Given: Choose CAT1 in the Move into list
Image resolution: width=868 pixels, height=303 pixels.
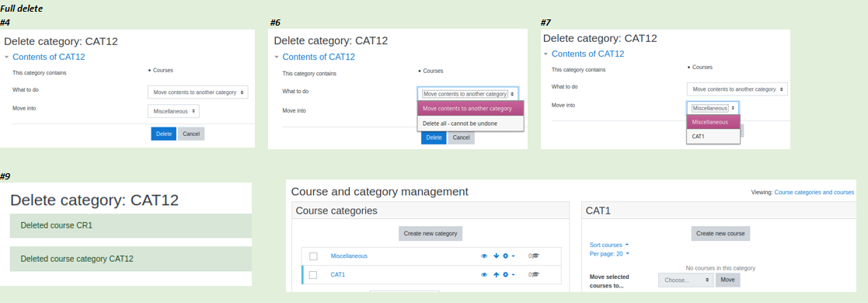Looking at the screenshot, I should (713, 136).
